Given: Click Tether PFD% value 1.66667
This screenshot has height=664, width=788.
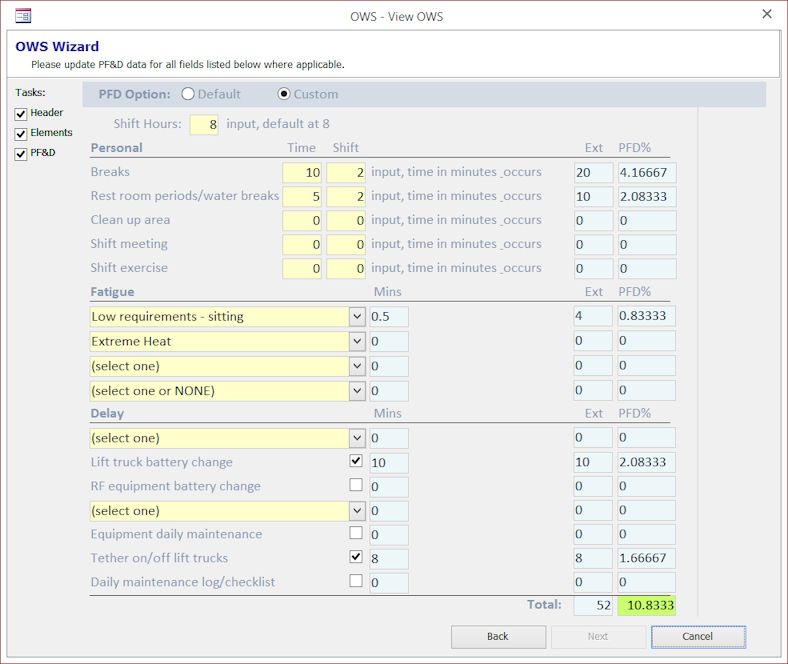Looking at the screenshot, I should [646, 558].
